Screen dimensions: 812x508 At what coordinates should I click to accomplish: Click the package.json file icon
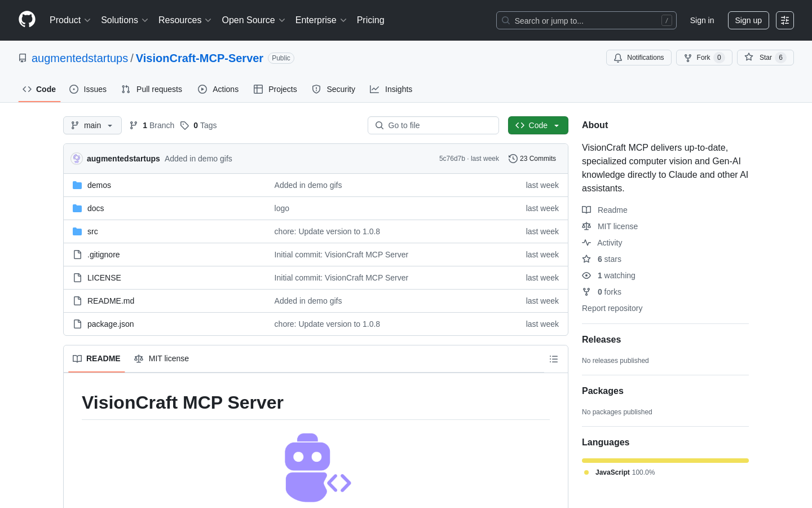pyautogui.click(x=77, y=324)
